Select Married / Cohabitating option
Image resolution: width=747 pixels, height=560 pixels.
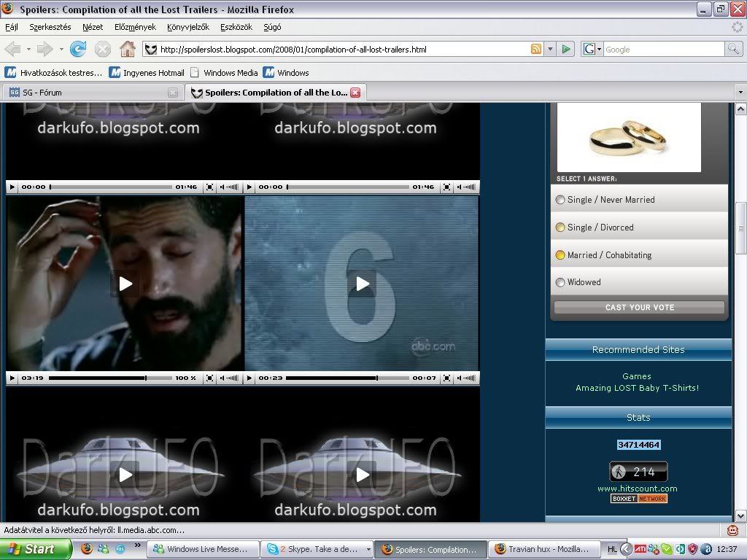pyautogui.click(x=560, y=255)
